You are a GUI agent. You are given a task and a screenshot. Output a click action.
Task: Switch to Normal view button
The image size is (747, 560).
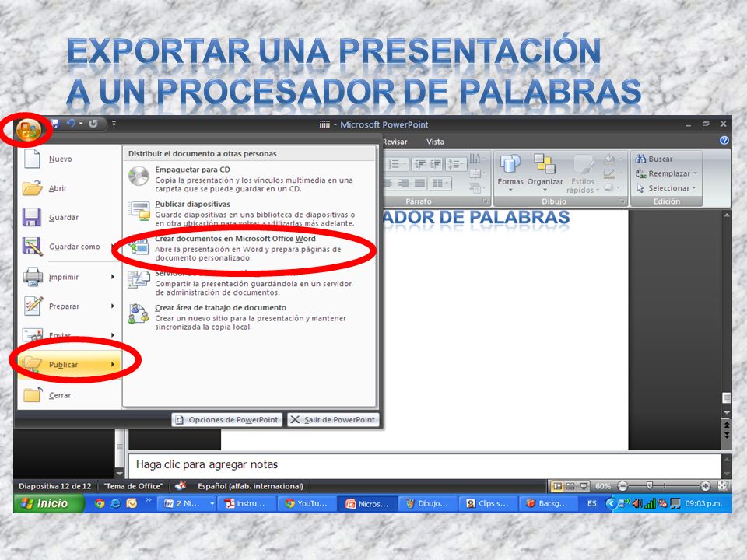tap(556, 486)
